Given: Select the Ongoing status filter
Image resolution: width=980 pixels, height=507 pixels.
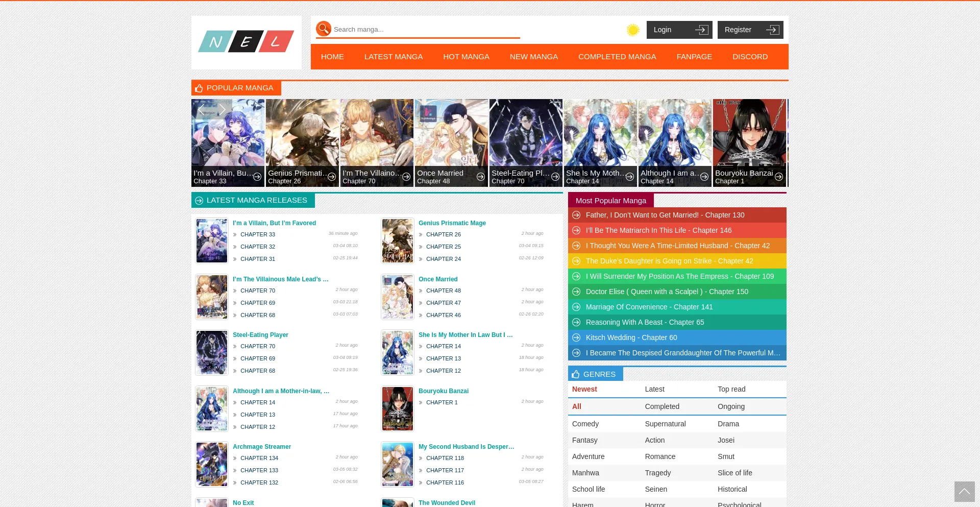Looking at the screenshot, I should (x=731, y=406).
